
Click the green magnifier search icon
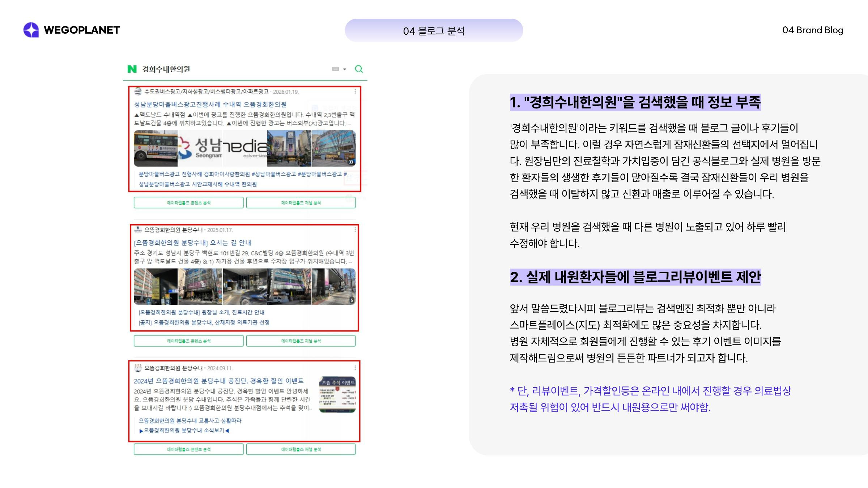[359, 69]
